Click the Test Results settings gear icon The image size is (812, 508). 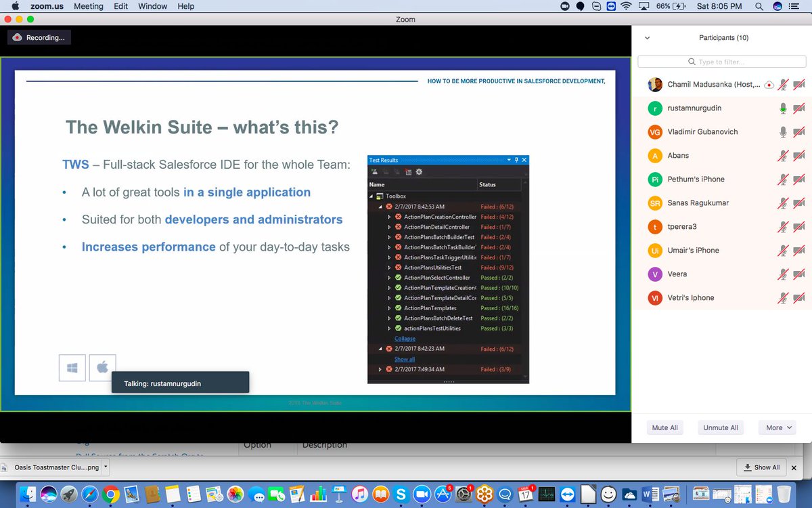click(419, 172)
